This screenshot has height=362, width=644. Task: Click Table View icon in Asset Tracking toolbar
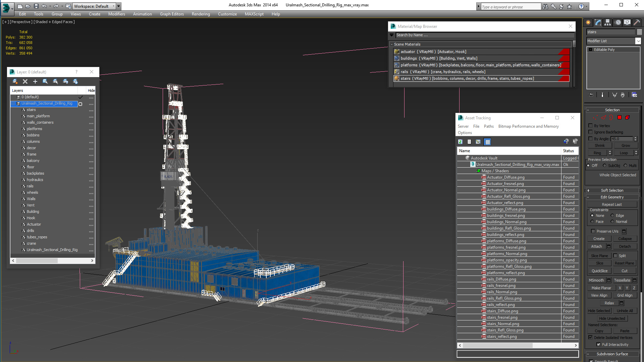pos(488,142)
